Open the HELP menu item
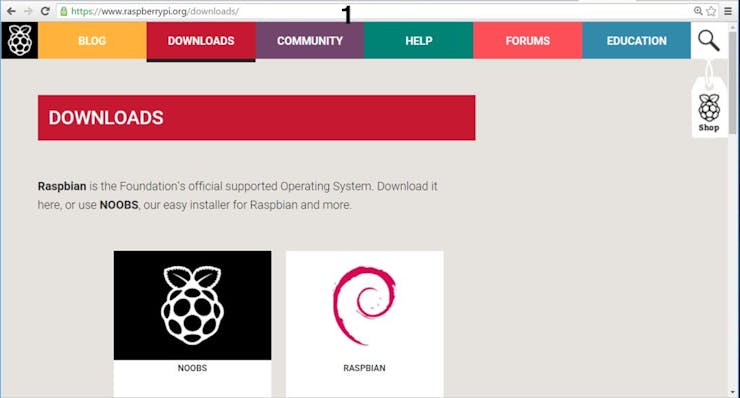 pyautogui.click(x=419, y=41)
